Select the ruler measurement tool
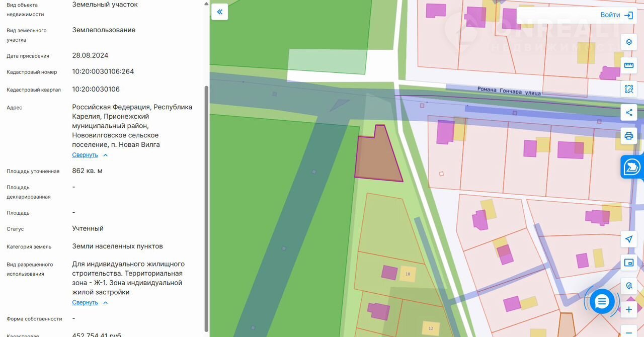644x337 pixels. click(x=628, y=65)
